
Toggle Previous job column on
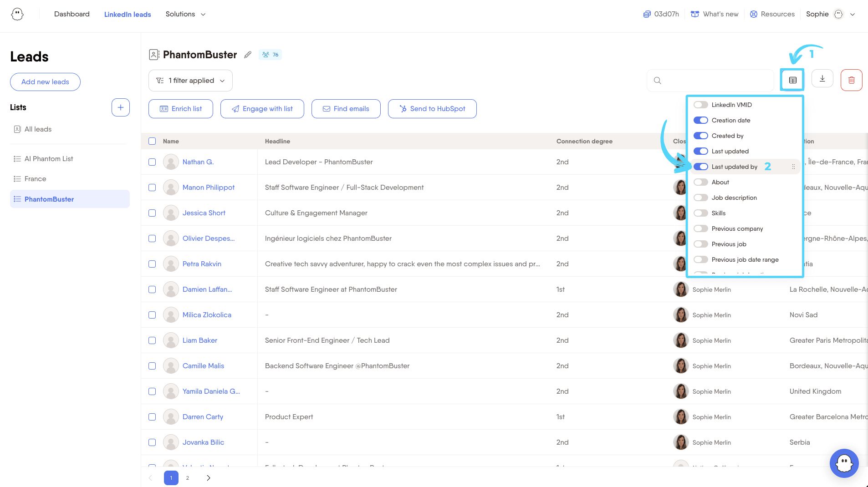click(x=700, y=244)
